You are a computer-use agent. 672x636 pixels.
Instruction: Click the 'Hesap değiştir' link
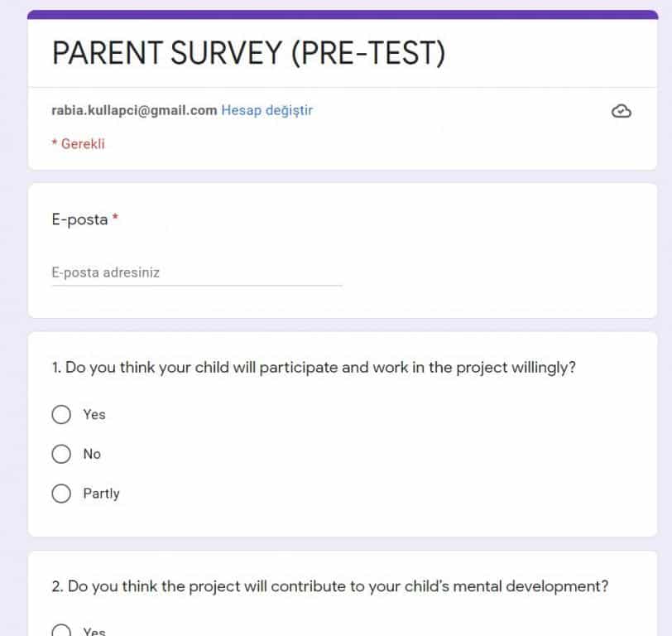pyautogui.click(x=266, y=110)
